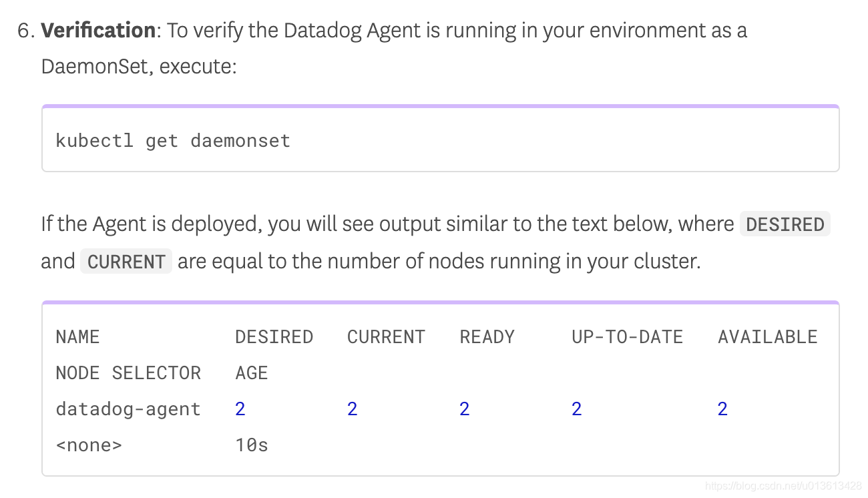Click the CURRENT column header in output table
Image resolution: width=868 pixels, height=498 pixels.
[x=386, y=336]
